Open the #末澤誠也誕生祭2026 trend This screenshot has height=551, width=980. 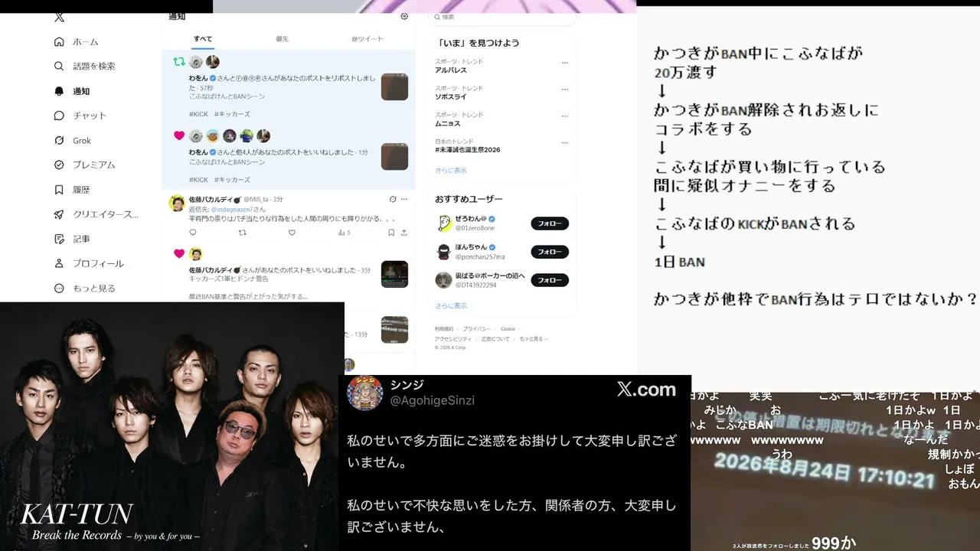tap(468, 150)
